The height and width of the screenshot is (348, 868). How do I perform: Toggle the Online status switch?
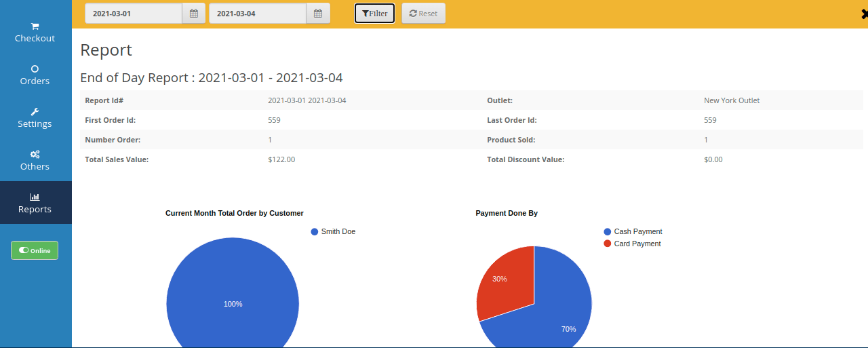(35, 250)
